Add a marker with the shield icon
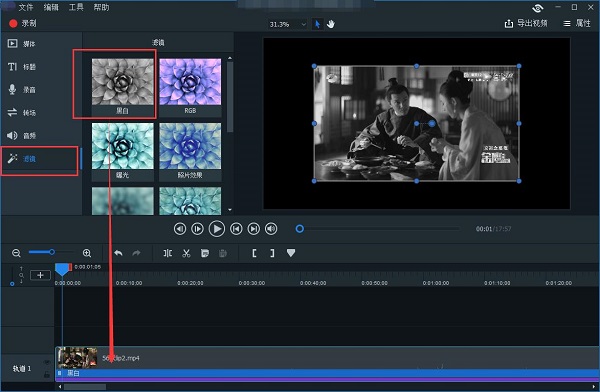The image size is (600, 392). (x=291, y=253)
